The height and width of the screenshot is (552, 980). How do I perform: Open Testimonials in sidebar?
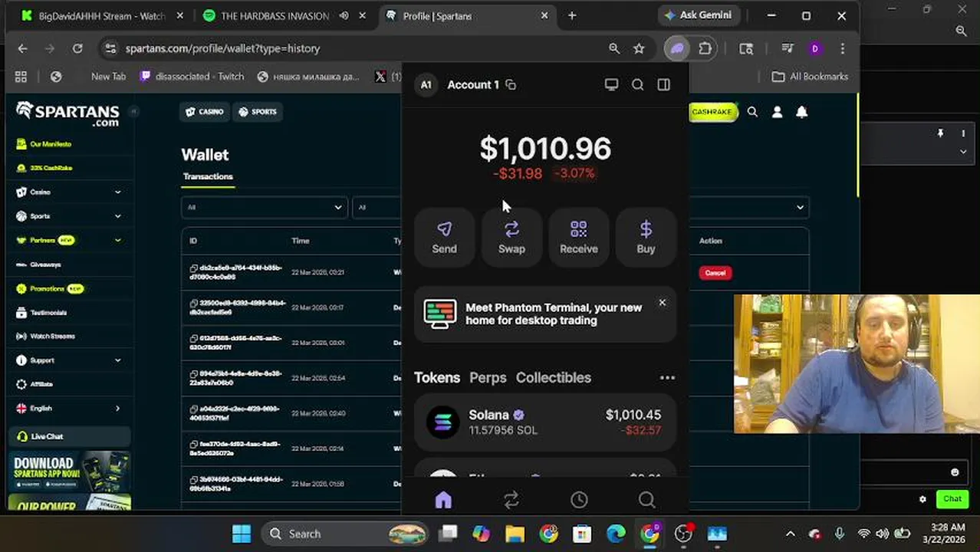pyautogui.click(x=48, y=313)
